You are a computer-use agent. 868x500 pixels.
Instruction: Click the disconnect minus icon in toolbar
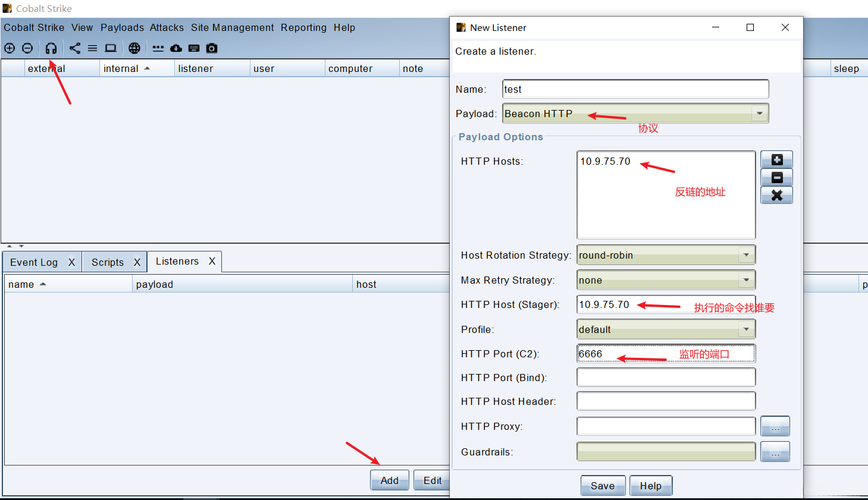[x=27, y=48]
